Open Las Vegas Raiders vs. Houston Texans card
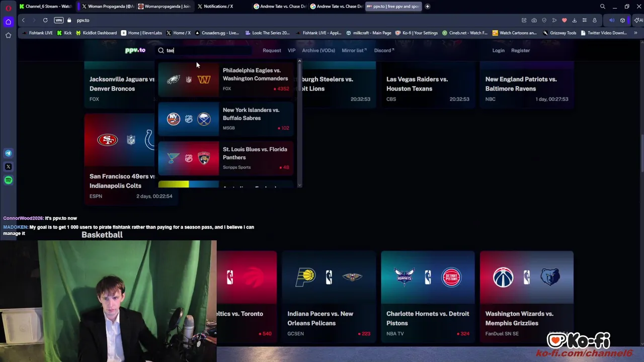Image resolution: width=644 pixels, height=362 pixels. 427,83
